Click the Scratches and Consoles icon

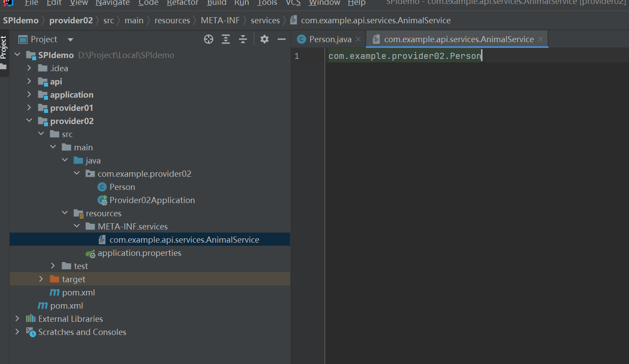(31, 332)
